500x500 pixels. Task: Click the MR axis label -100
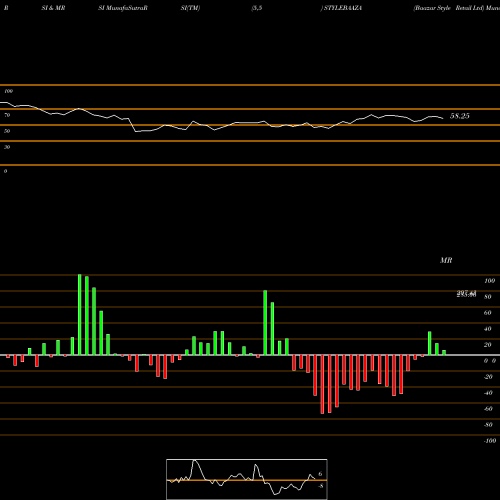coord(489,441)
